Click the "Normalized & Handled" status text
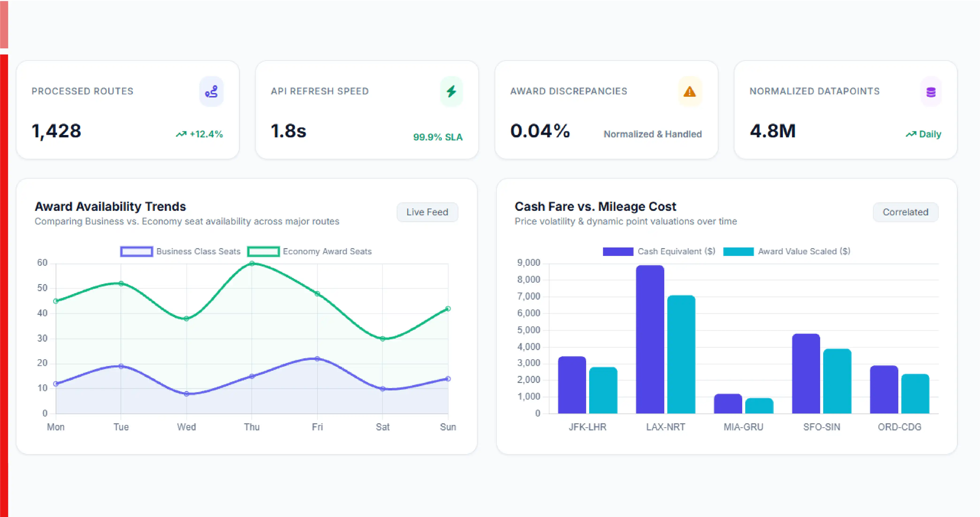Image resolution: width=980 pixels, height=517 pixels. click(x=653, y=134)
